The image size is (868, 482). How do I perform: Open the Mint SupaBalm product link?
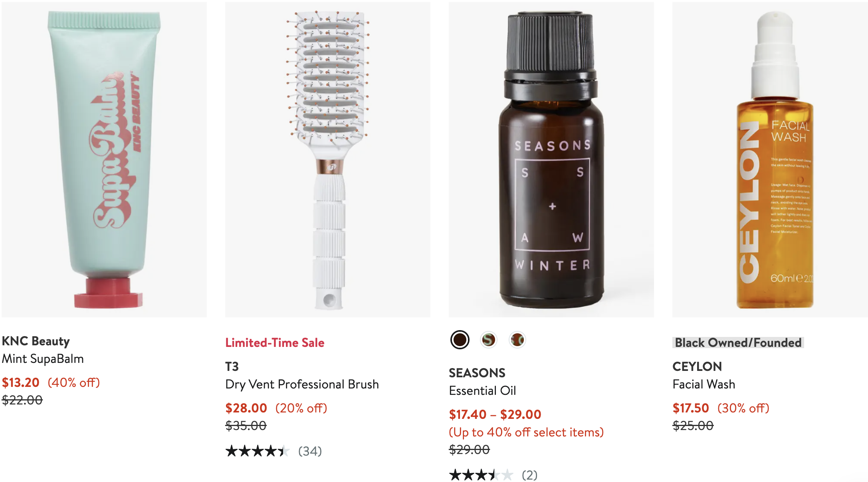(x=43, y=359)
